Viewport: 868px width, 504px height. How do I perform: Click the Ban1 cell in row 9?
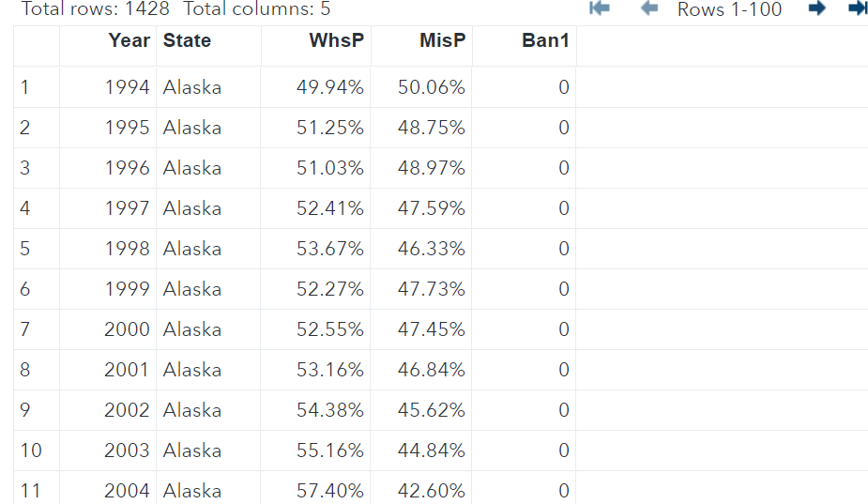525,410
